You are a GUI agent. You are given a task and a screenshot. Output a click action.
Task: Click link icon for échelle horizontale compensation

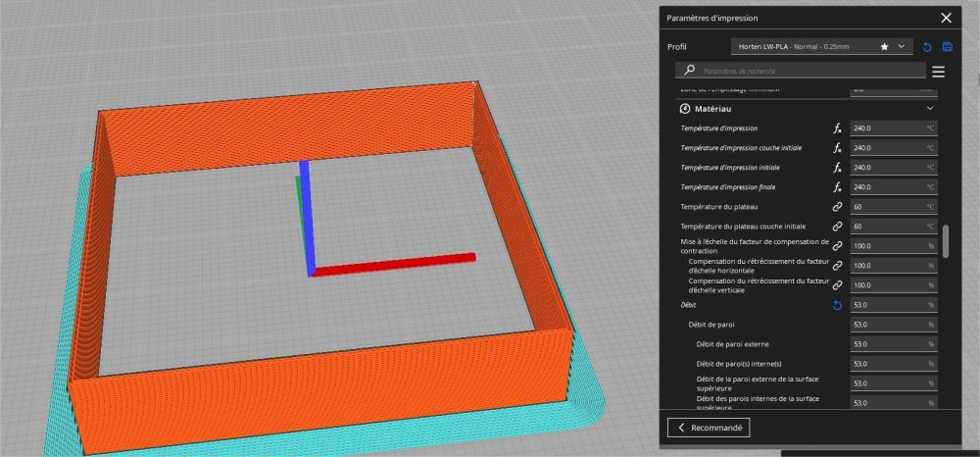point(838,266)
